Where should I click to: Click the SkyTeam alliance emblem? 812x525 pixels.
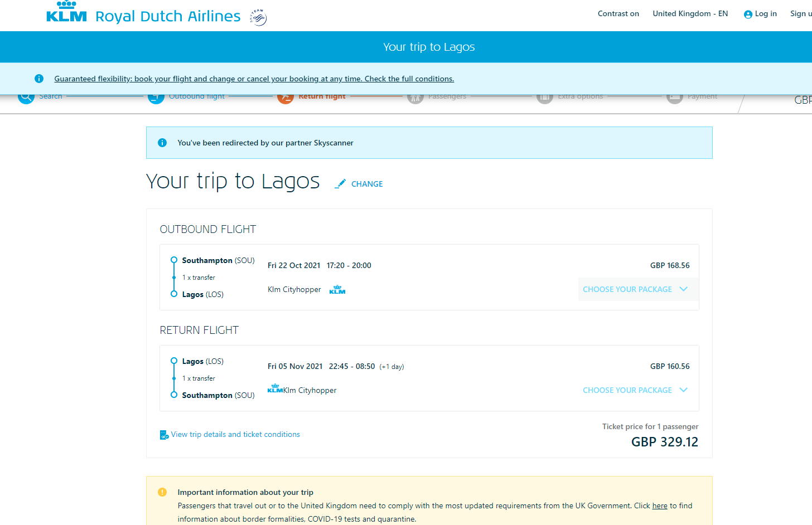point(258,17)
